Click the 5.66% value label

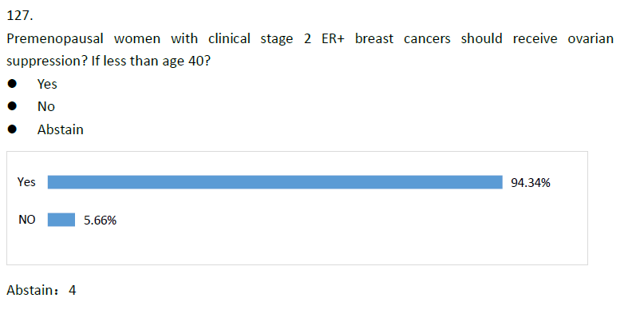101,221
